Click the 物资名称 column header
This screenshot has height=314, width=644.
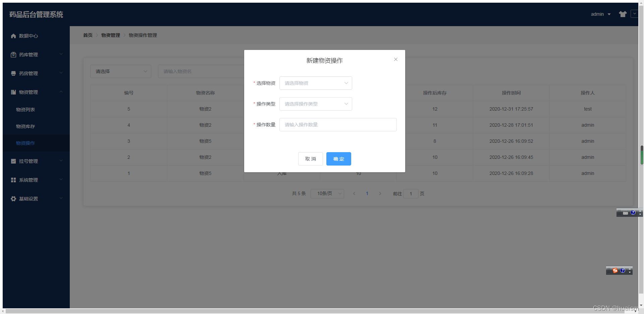click(205, 93)
